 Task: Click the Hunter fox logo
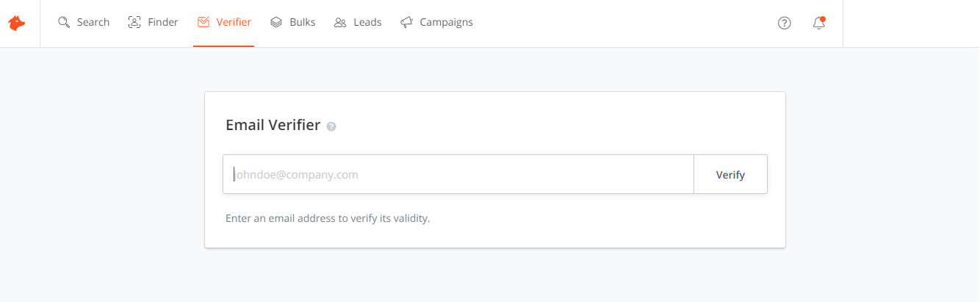tap(16, 24)
